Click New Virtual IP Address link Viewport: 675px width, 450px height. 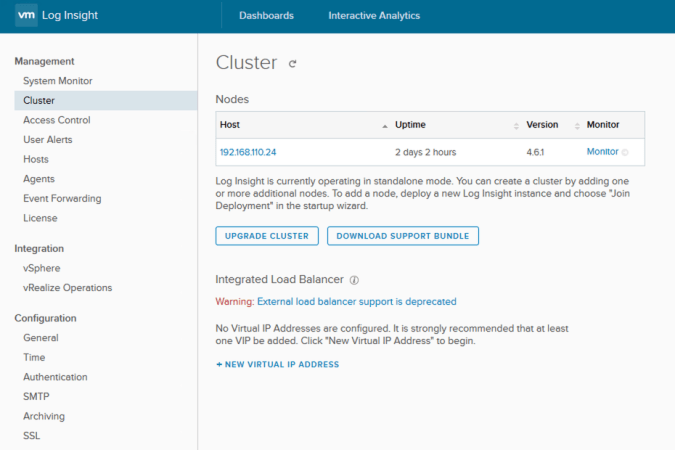(x=282, y=364)
